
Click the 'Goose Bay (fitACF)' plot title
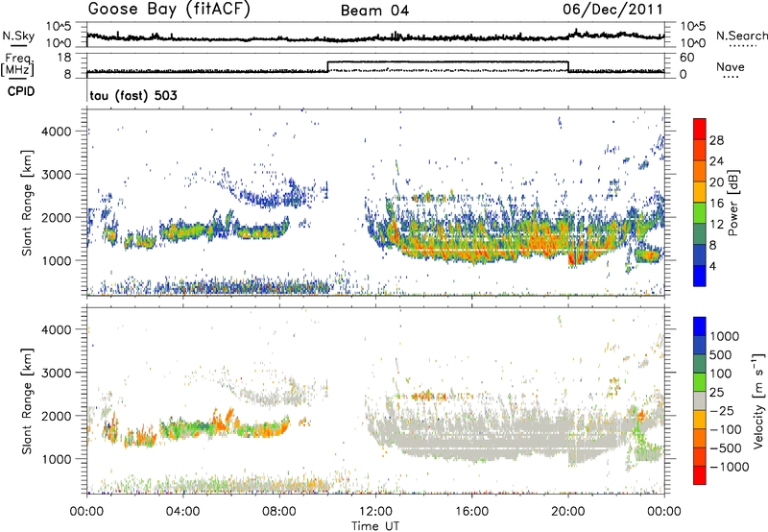coord(169,10)
